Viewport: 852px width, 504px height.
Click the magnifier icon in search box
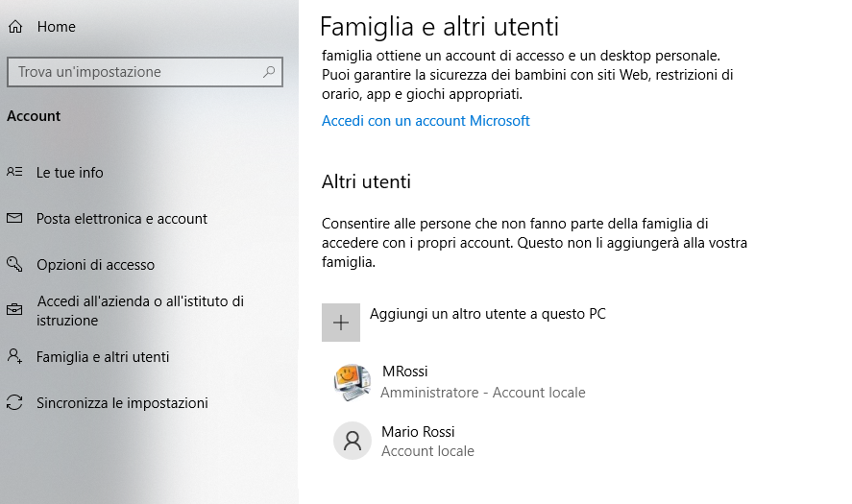[x=269, y=72]
